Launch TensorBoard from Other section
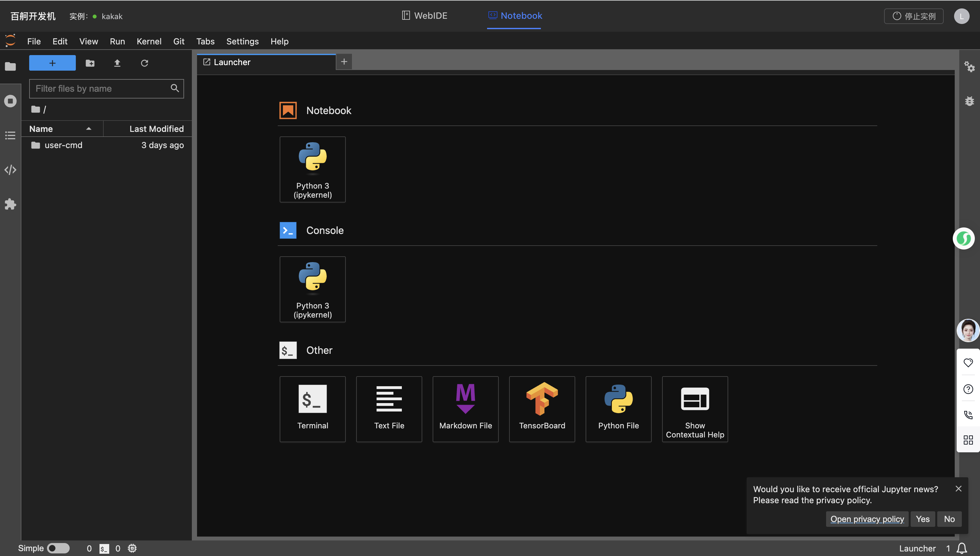Viewport: 980px width, 556px height. click(542, 409)
